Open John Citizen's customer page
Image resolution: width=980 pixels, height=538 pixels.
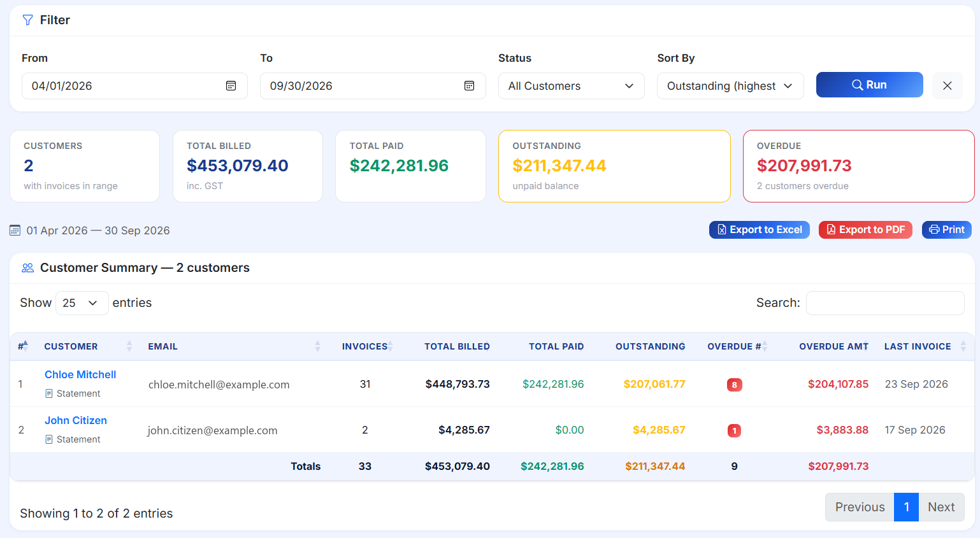click(76, 420)
